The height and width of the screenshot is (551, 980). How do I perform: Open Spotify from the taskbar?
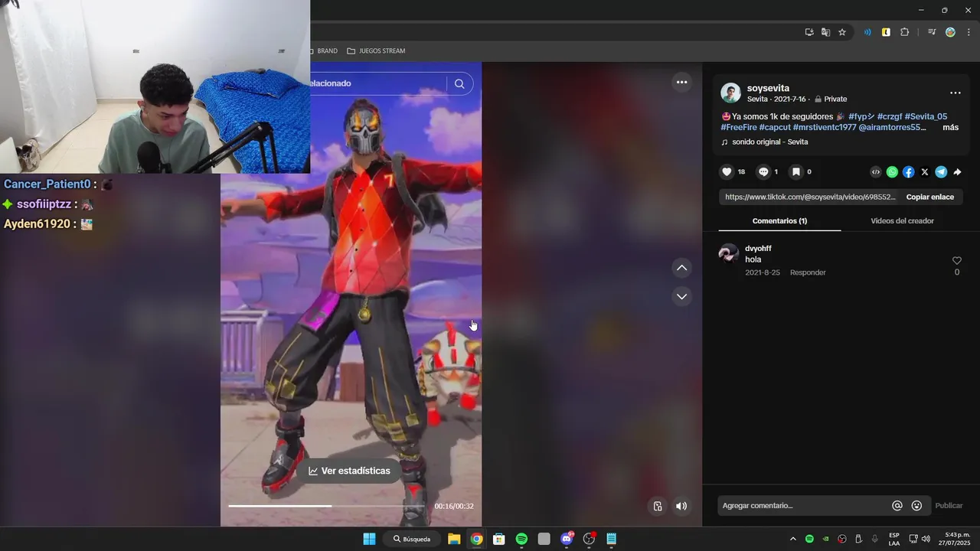pyautogui.click(x=521, y=539)
